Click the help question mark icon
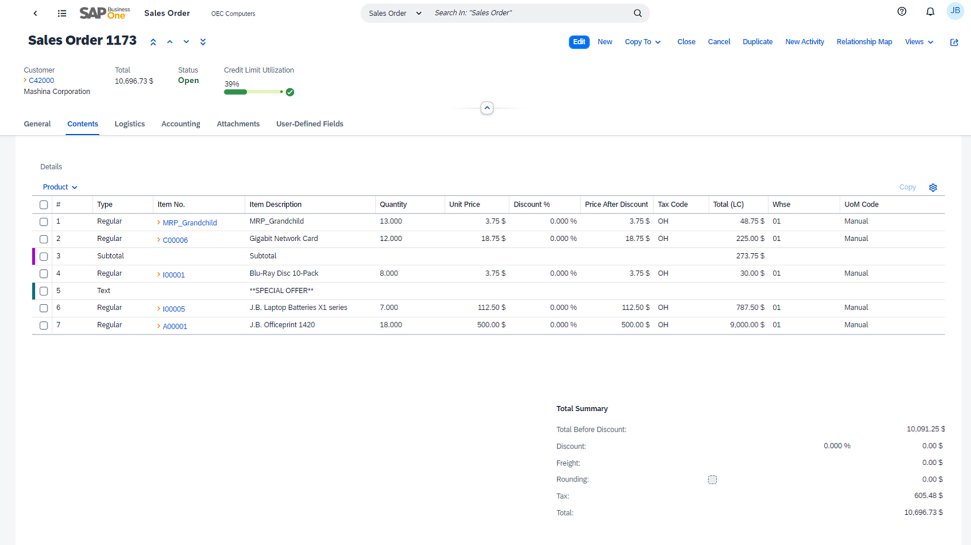 901,13
